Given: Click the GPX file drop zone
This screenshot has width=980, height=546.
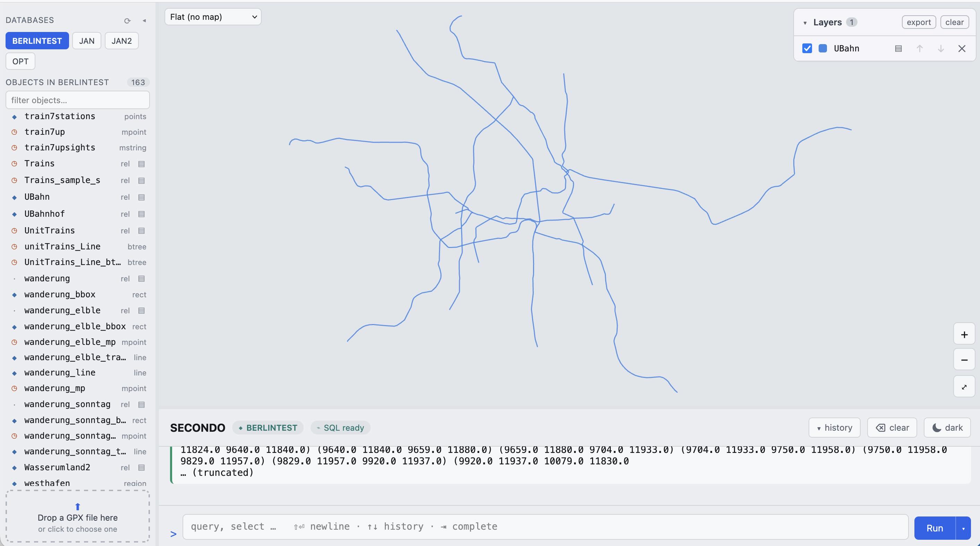Looking at the screenshot, I should tap(78, 516).
